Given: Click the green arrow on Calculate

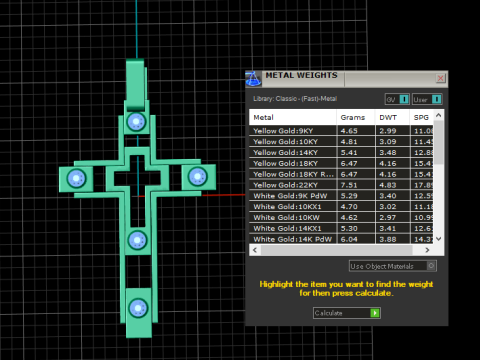Looking at the screenshot, I should point(375,313).
